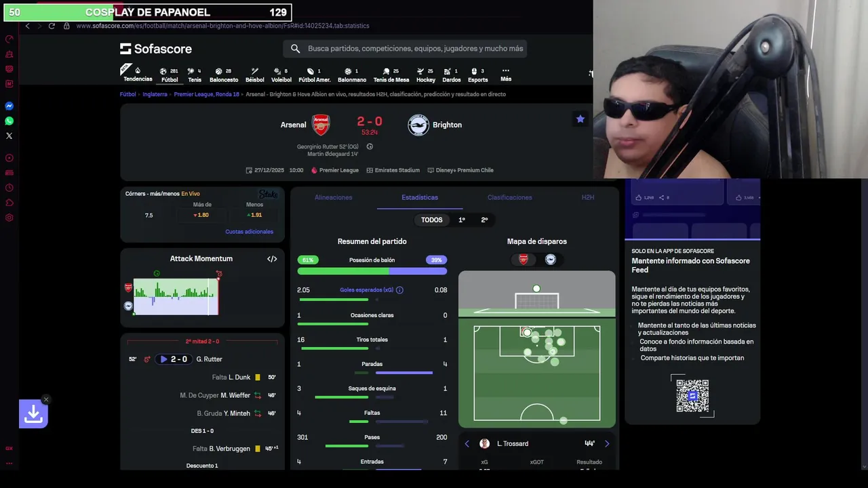
Task: Open the H2H tab
Action: tap(588, 197)
